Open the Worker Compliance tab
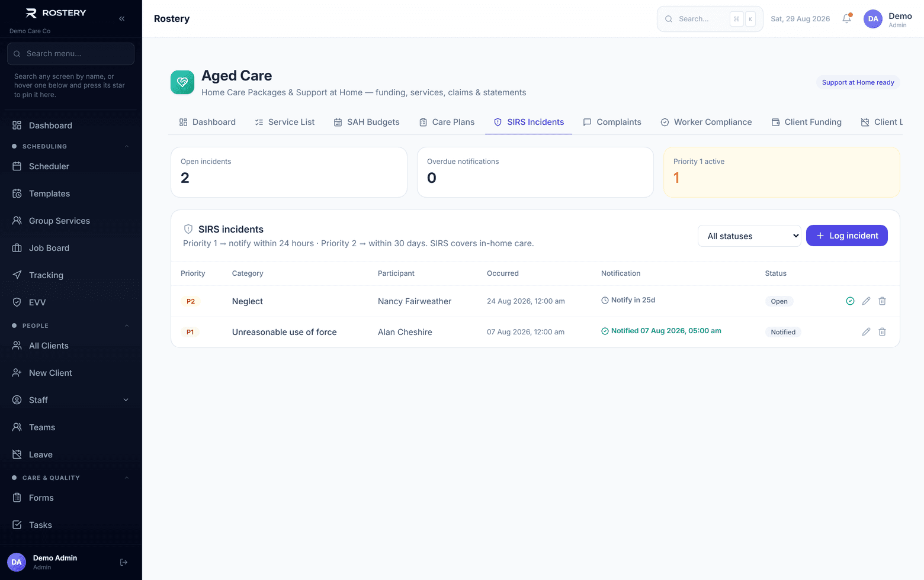Viewport: 924px width, 580px height. pyautogui.click(x=706, y=122)
